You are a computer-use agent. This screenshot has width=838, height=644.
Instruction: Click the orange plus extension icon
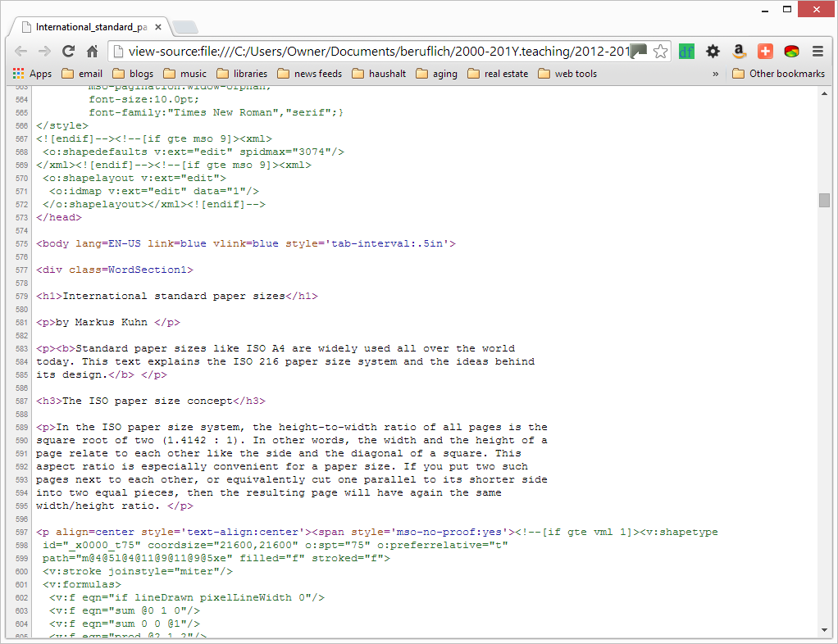point(765,51)
